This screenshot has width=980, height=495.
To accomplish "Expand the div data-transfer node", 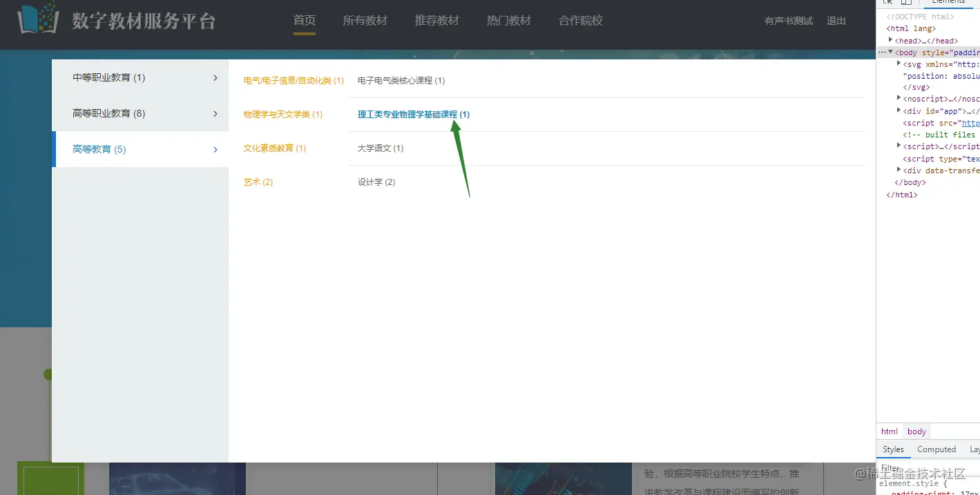I will (x=899, y=170).
